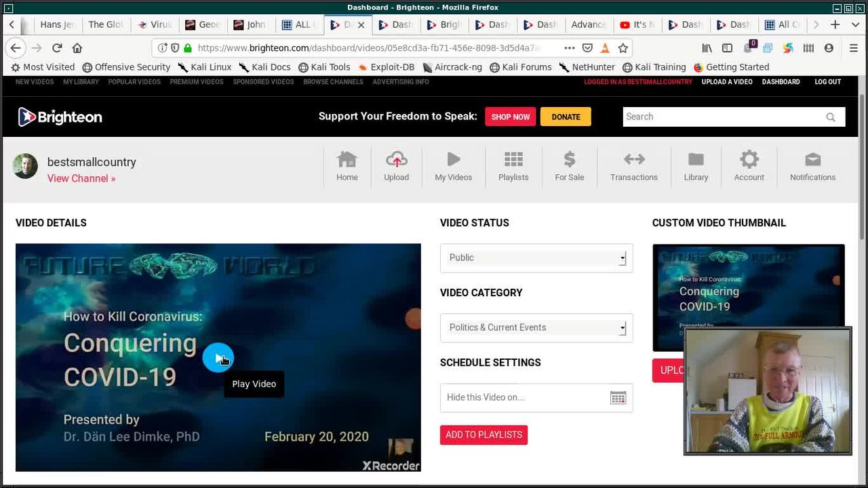Open My Videos play icon

454,160
